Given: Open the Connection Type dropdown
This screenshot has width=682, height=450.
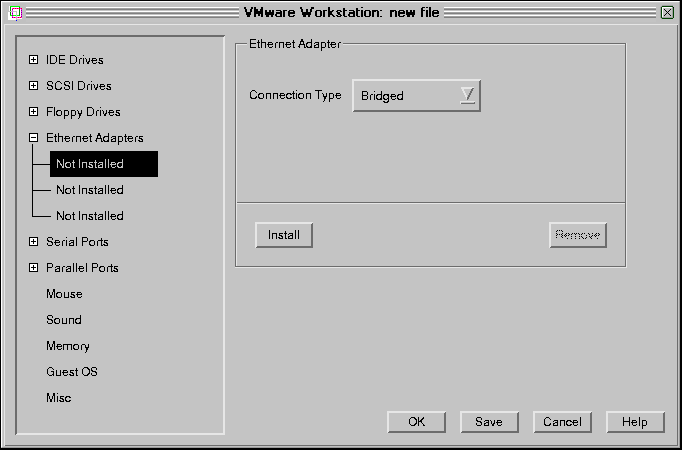Looking at the screenshot, I should click(x=416, y=96).
